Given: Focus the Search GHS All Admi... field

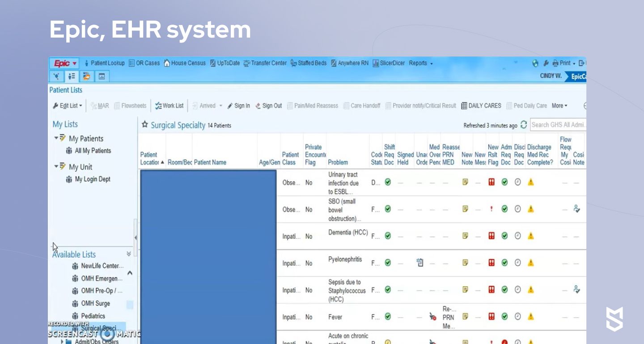Looking at the screenshot, I should click(x=558, y=125).
